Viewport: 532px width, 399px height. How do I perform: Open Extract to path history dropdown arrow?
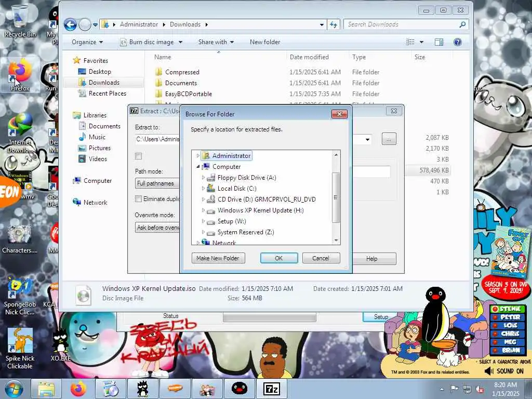pyautogui.click(x=367, y=139)
